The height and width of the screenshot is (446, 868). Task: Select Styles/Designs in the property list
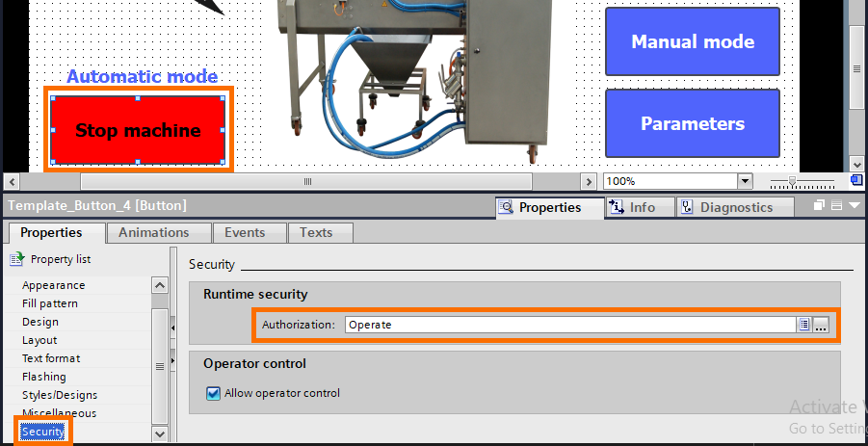60,395
